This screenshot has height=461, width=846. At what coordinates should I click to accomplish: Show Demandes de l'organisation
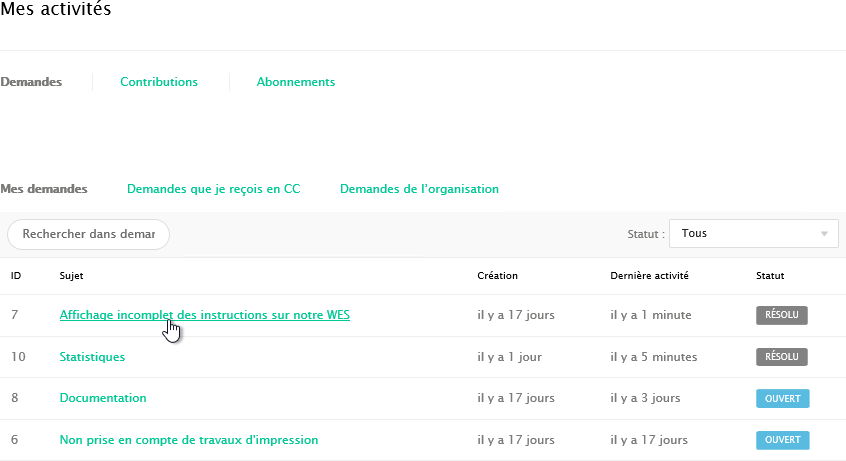[419, 189]
